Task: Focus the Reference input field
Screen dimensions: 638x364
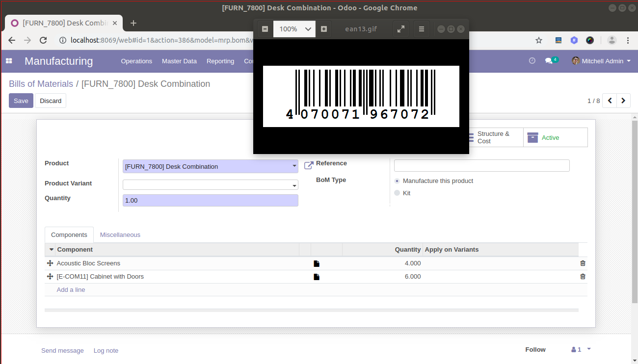Action: 482,165
